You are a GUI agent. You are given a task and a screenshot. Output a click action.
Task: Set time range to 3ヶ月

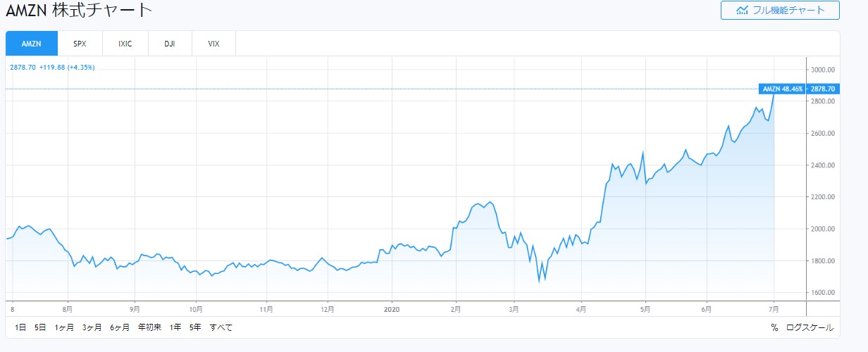click(92, 327)
